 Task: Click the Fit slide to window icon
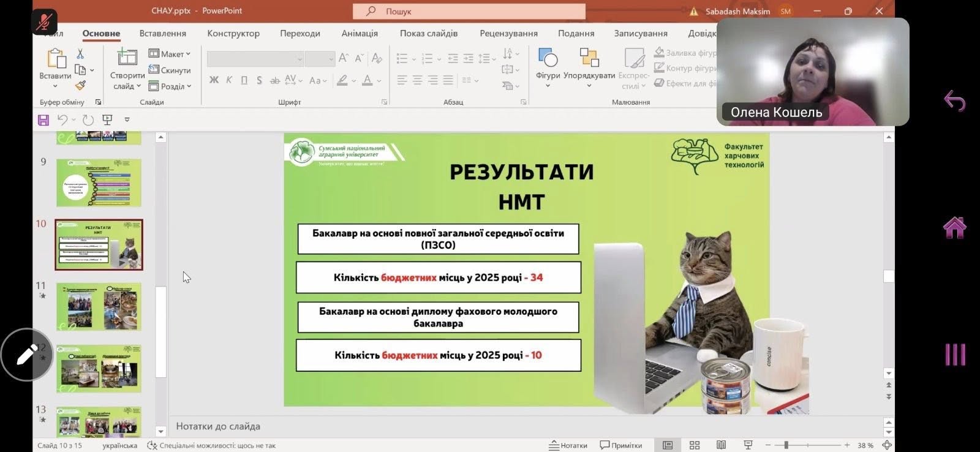(886, 445)
